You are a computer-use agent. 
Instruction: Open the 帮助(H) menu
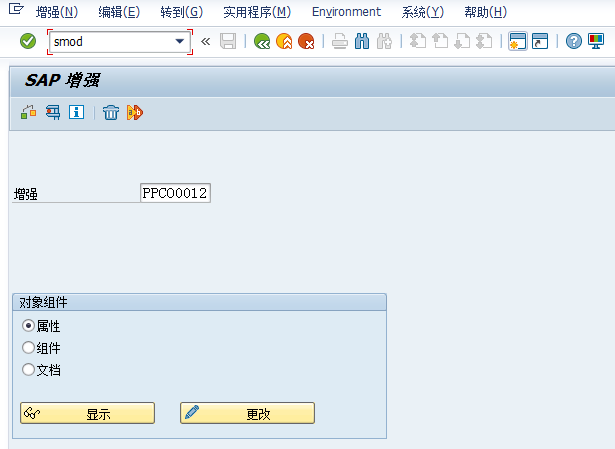[486, 12]
